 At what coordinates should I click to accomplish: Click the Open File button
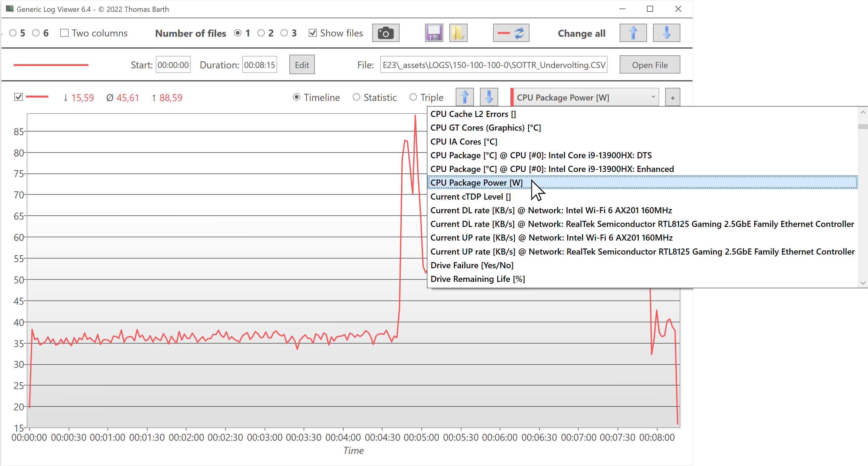(x=649, y=65)
